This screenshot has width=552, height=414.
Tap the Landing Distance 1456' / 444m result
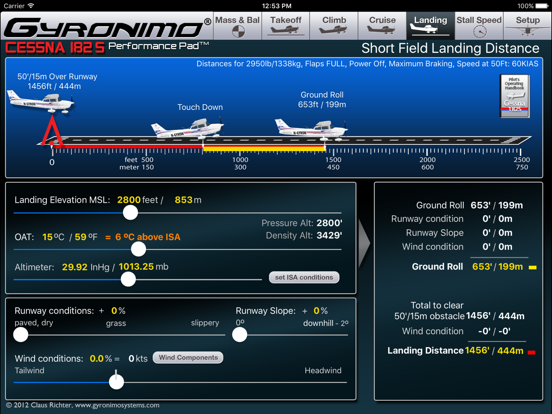click(494, 351)
